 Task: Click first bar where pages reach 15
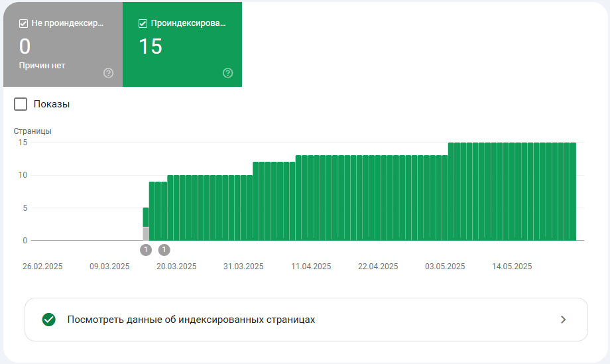tap(451, 192)
